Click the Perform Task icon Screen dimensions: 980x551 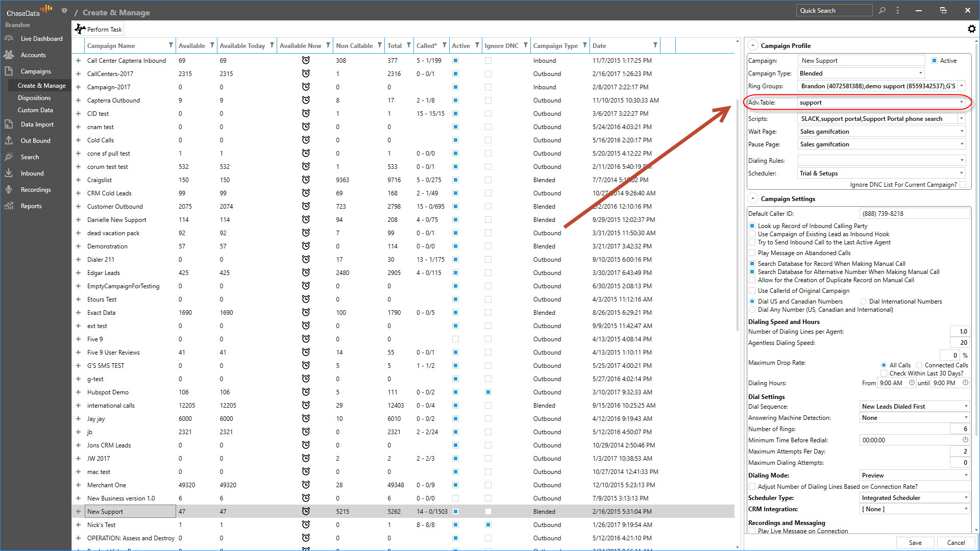80,29
